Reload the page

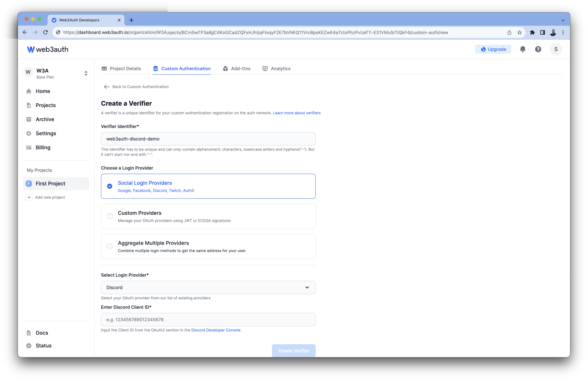(45, 32)
